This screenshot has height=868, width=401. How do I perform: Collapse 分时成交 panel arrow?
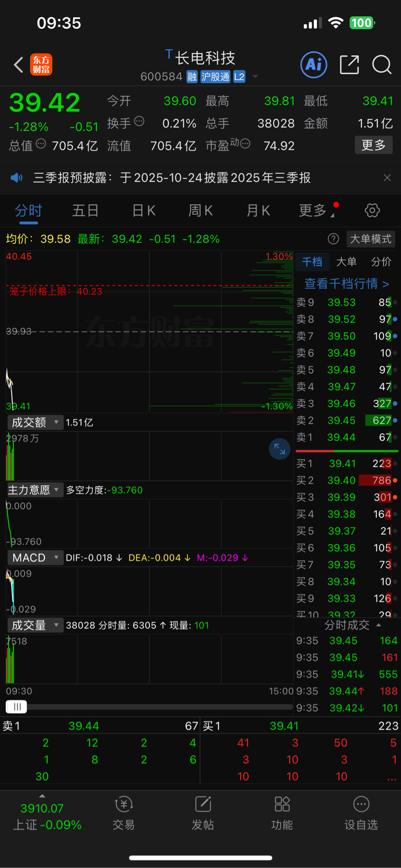point(379,625)
